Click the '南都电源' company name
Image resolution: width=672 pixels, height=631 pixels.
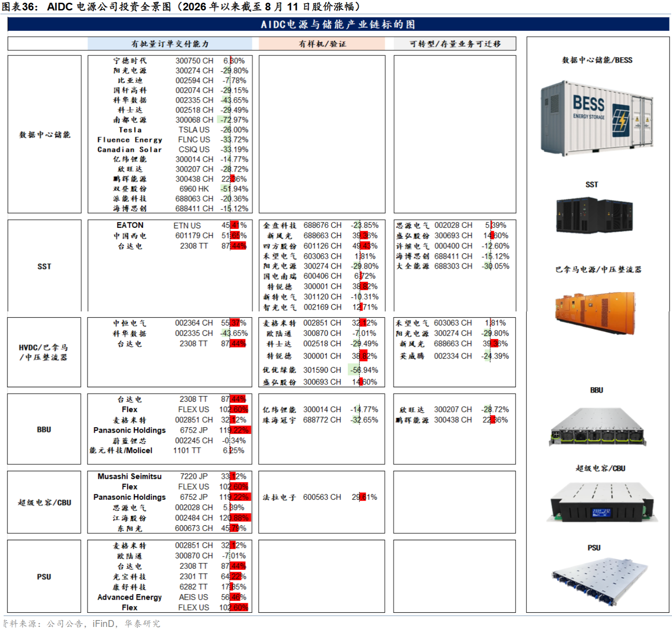(x=130, y=120)
